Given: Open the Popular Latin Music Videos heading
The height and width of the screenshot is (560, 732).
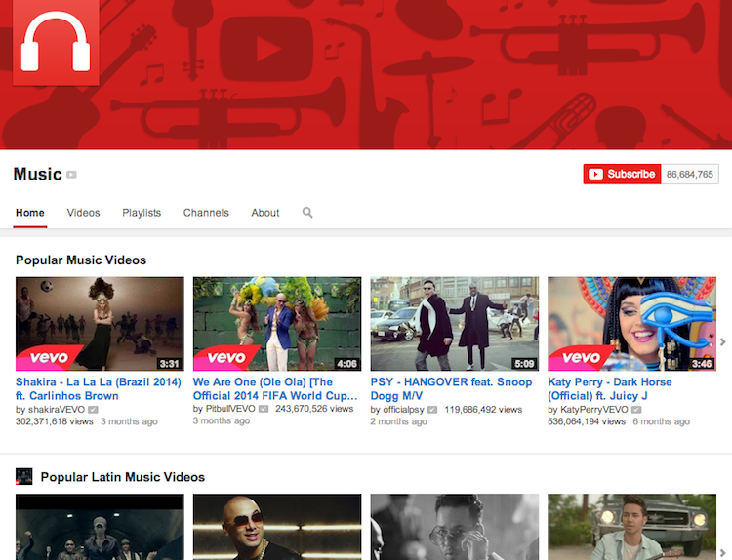Looking at the screenshot, I should 123,477.
